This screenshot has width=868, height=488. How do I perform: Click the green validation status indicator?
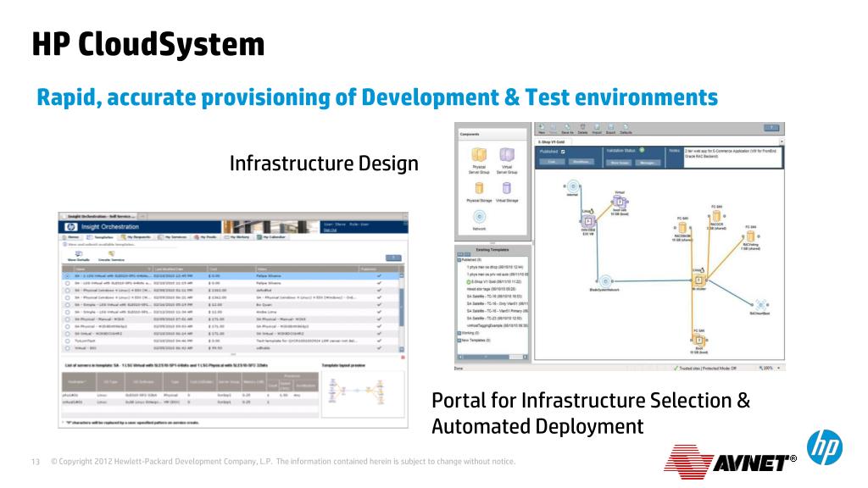coord(643,150)
